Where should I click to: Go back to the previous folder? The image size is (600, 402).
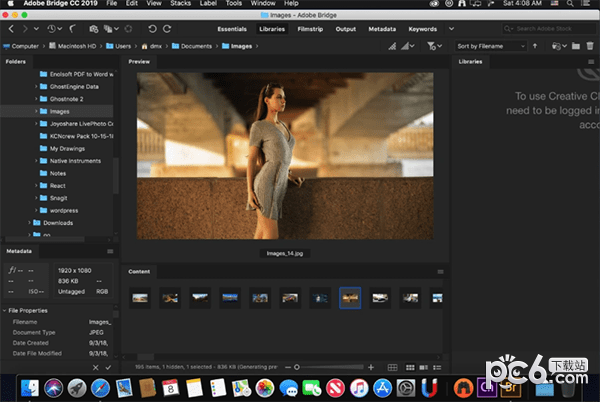11,29
